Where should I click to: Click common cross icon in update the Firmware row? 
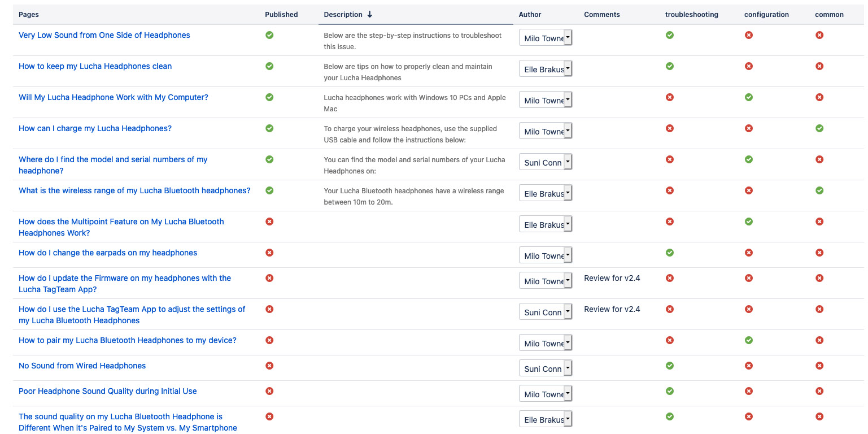[x=819, y=278]
